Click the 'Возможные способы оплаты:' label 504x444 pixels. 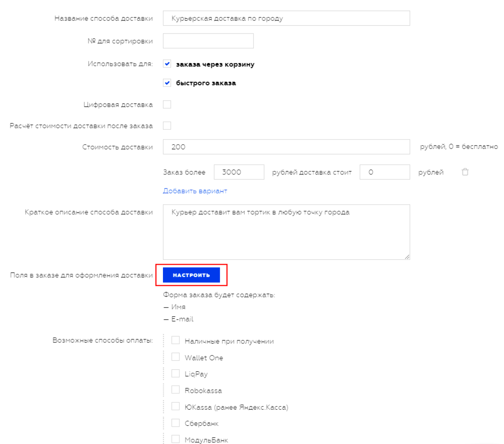coord(103,340)
